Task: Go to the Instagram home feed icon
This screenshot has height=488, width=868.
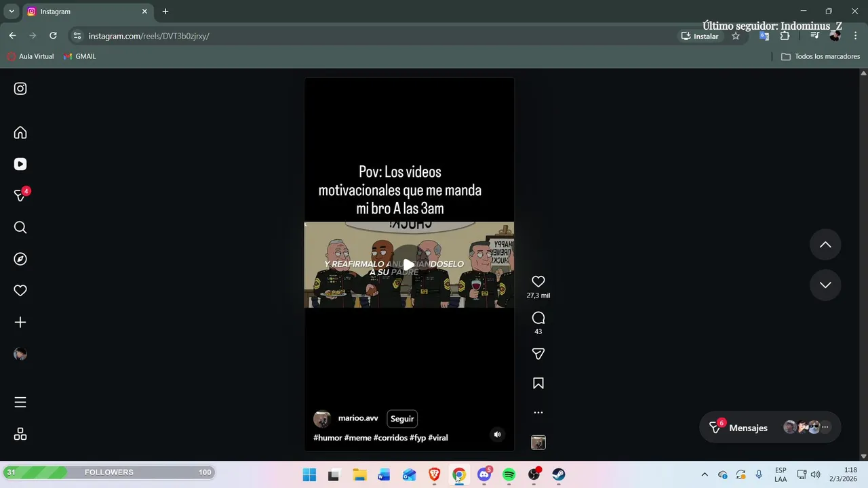Action: pos(20,133)
